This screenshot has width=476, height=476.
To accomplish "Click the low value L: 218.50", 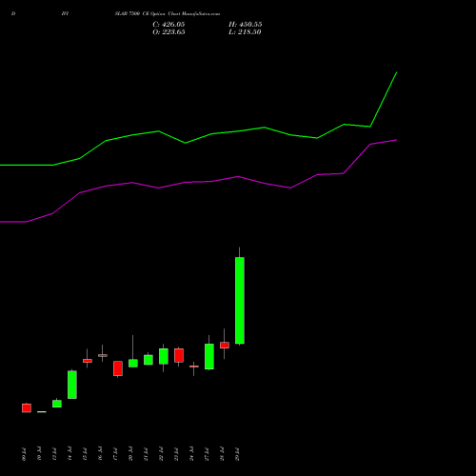I will pyautogui.click(x=245, y=32).
